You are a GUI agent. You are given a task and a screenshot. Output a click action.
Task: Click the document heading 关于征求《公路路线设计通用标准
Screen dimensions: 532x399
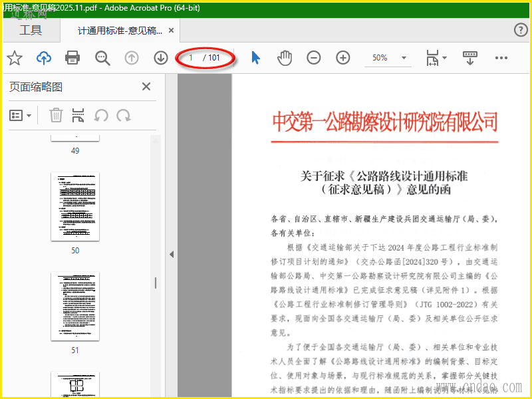pyautogui.click(x=384, y=176)
